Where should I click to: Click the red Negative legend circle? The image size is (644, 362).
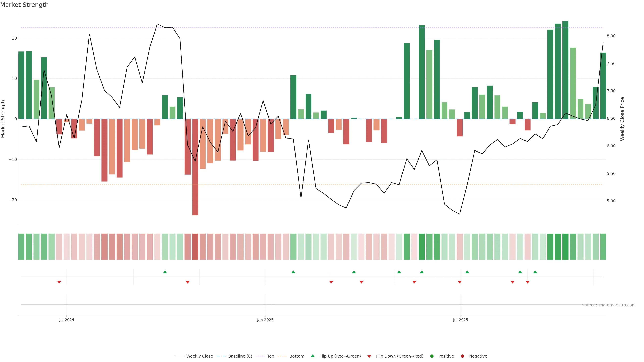[462, 356]
